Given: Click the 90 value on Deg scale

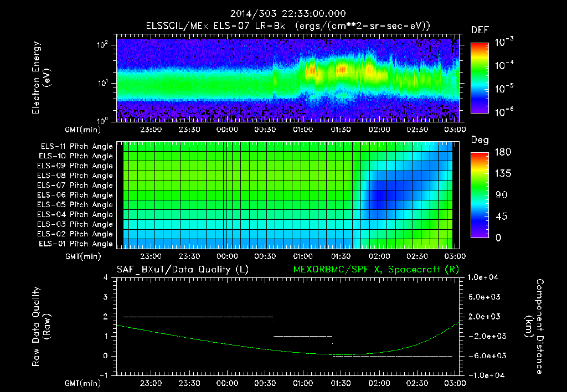Looking at the screenshot, I should (501, 195).
